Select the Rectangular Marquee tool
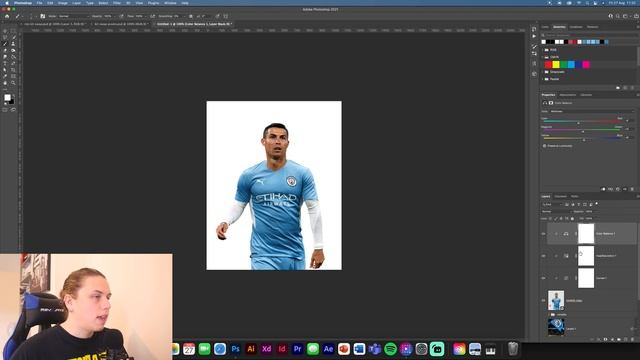Viewport: 640px width, 360px height. [13, 31]
